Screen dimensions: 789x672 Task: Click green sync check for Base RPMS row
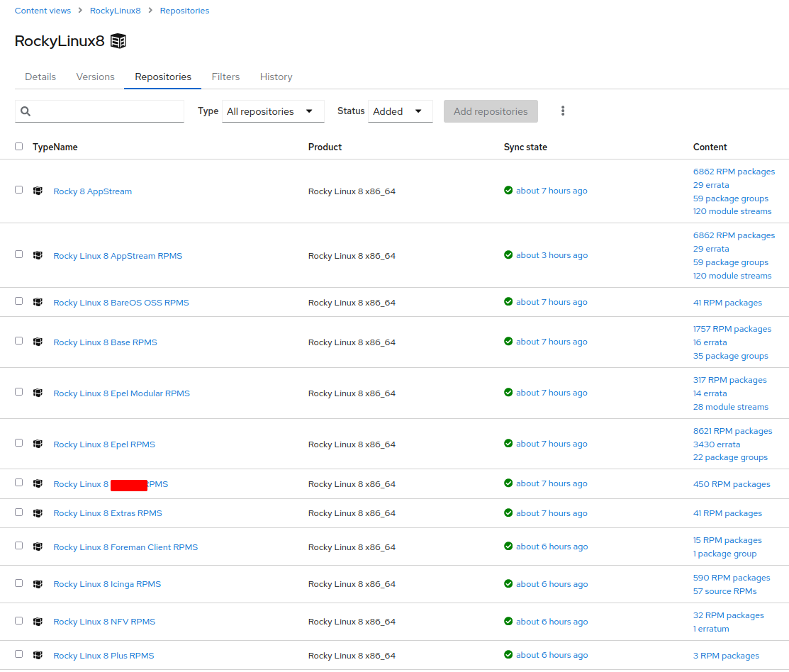click(508, 341)
